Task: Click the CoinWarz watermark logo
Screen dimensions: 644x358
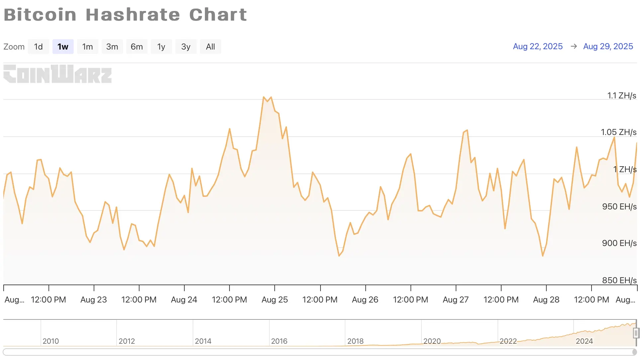Action: (x=57, y=74)
